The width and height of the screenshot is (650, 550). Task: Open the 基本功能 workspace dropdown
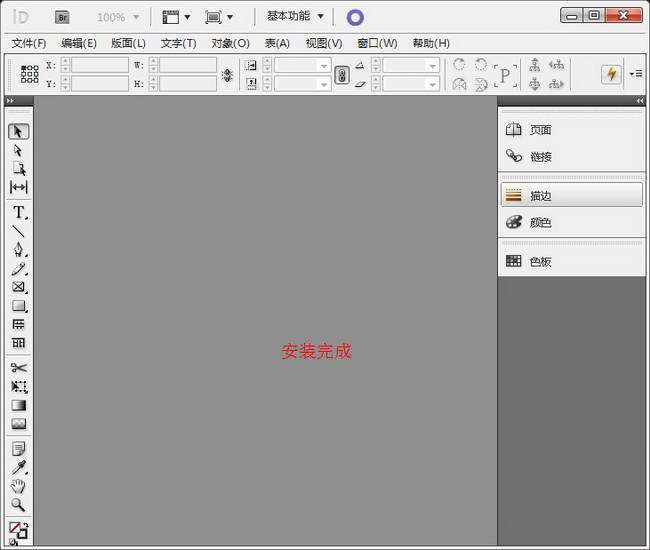tap(295, 17)
